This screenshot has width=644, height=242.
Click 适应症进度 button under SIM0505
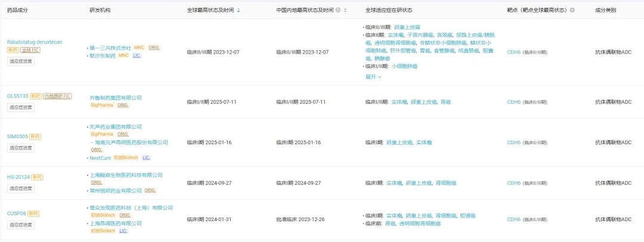(x=20, y=148)
